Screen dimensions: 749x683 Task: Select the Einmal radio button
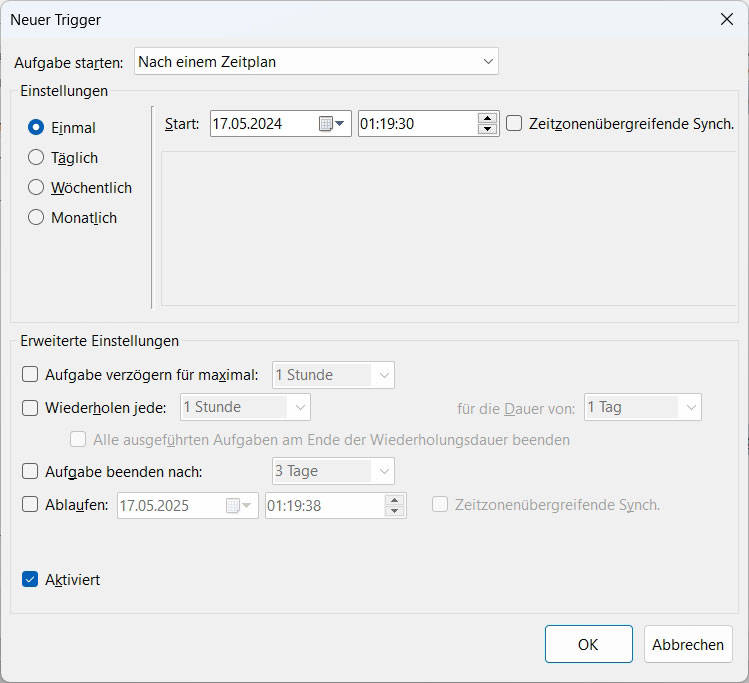[x=36, y=128]
